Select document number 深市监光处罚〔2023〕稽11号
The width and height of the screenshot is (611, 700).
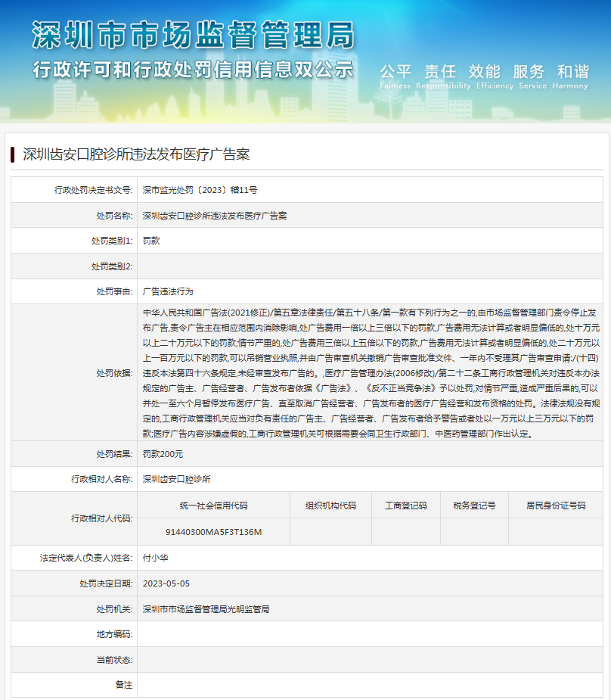[200, 190]
